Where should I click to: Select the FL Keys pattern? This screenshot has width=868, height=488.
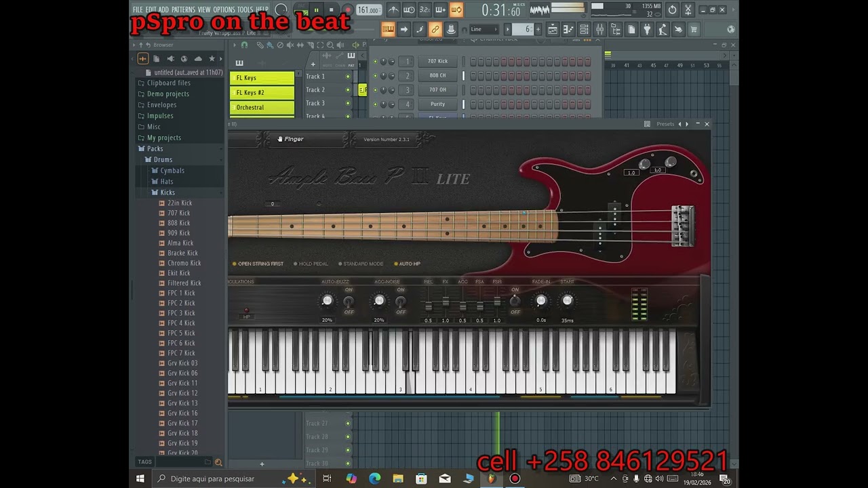262,78
